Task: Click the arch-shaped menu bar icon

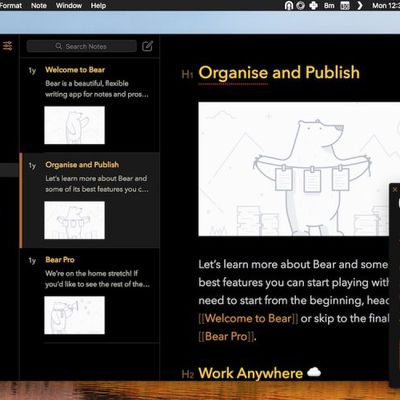Action: click(x=288, y=6)
